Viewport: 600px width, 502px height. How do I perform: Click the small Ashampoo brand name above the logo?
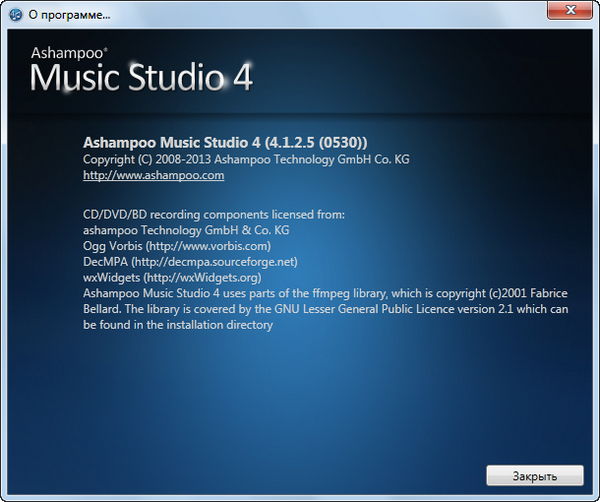pyautogui.click(x=66, y=50)
